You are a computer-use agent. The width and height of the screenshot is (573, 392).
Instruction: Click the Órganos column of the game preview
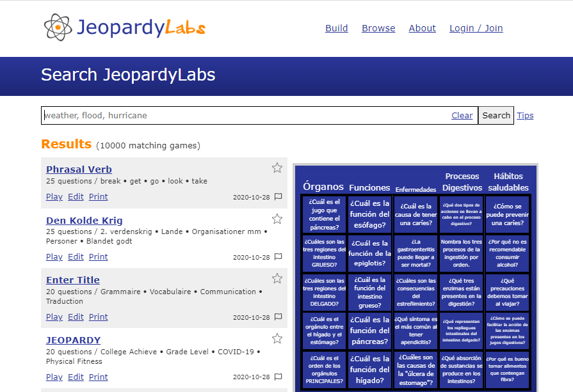[x=323, y=187]
